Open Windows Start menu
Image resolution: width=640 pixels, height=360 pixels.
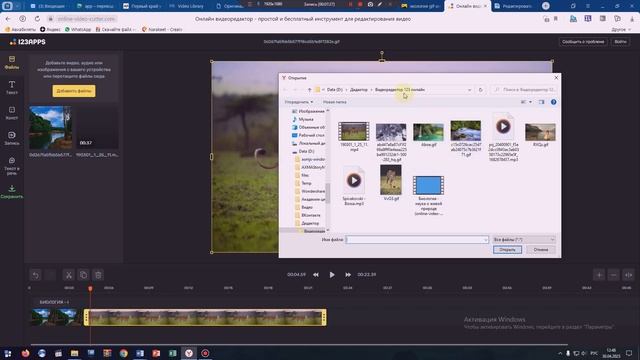tap(8, 353)
